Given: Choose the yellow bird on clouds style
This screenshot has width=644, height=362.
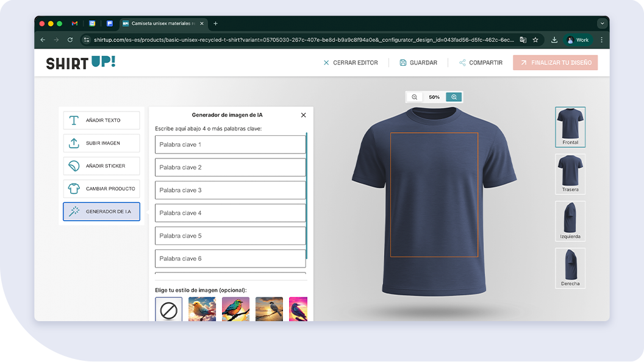Looking at the screenshot, I should tap(202, 310).
